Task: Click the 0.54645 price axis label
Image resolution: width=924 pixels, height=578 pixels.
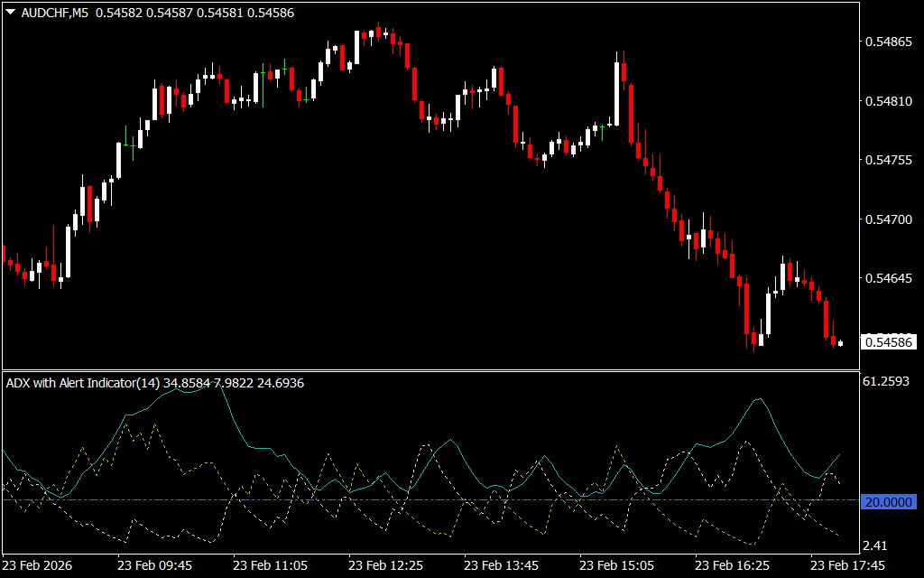Action: point(888,278)
